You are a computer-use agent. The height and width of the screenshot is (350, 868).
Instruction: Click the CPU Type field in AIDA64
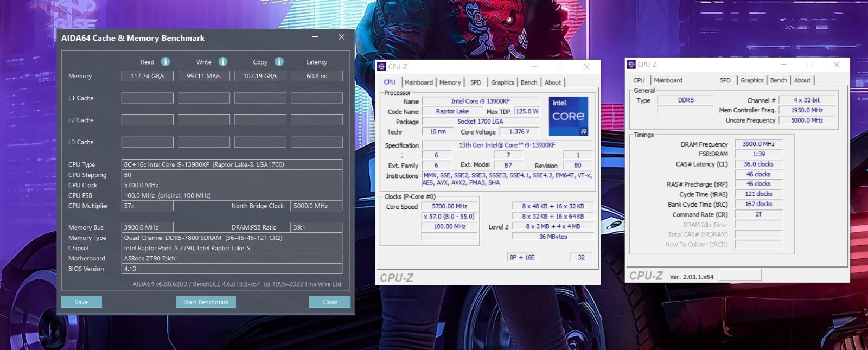[x=232, y=164]
